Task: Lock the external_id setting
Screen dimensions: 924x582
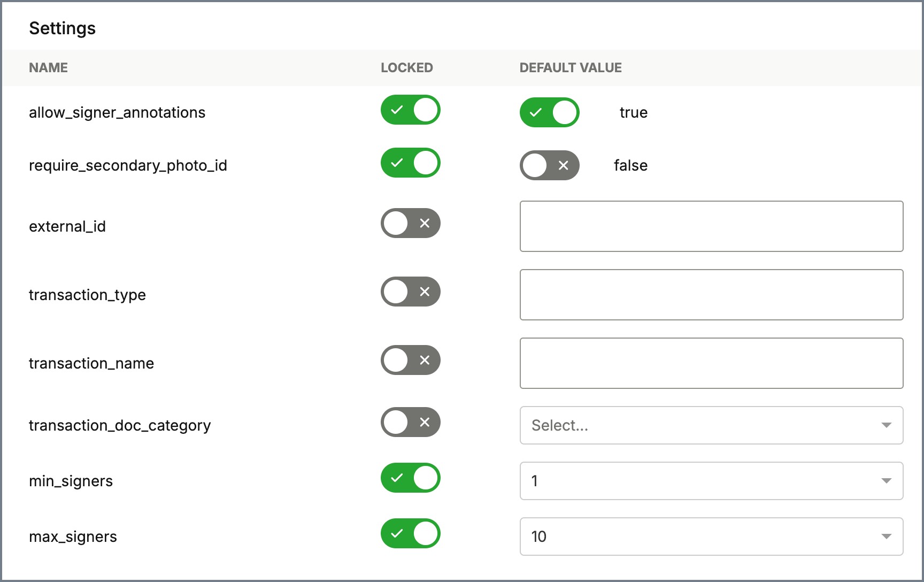Action: click(410, 223)
